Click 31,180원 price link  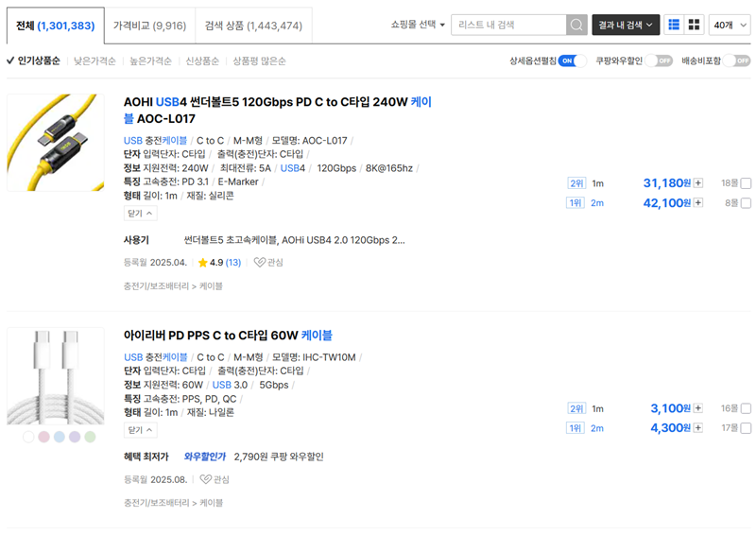[667, 183]
